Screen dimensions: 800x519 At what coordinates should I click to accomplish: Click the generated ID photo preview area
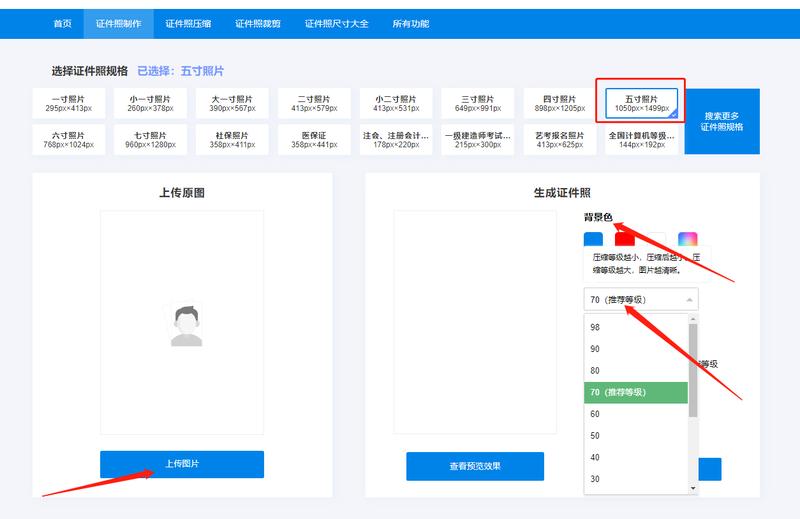[475, 322]
